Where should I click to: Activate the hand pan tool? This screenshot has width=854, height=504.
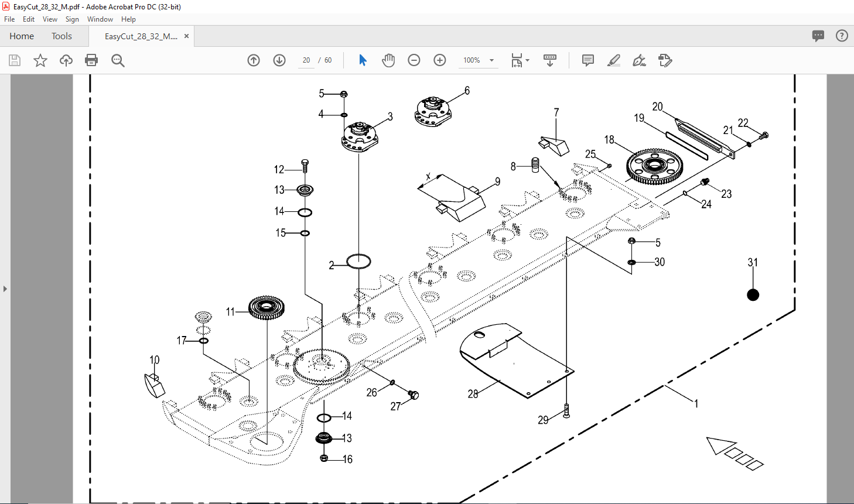388,60
